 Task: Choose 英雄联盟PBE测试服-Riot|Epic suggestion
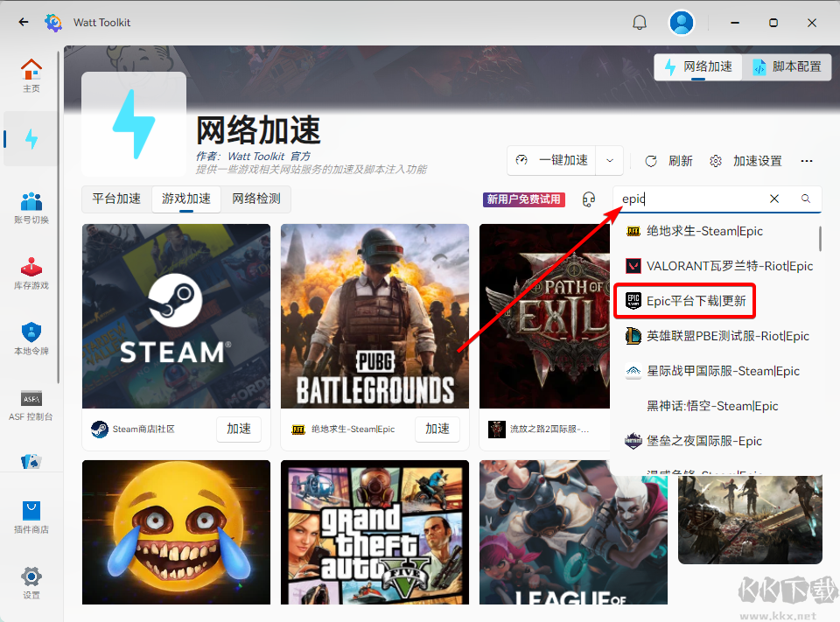click(x=717, y=336)
